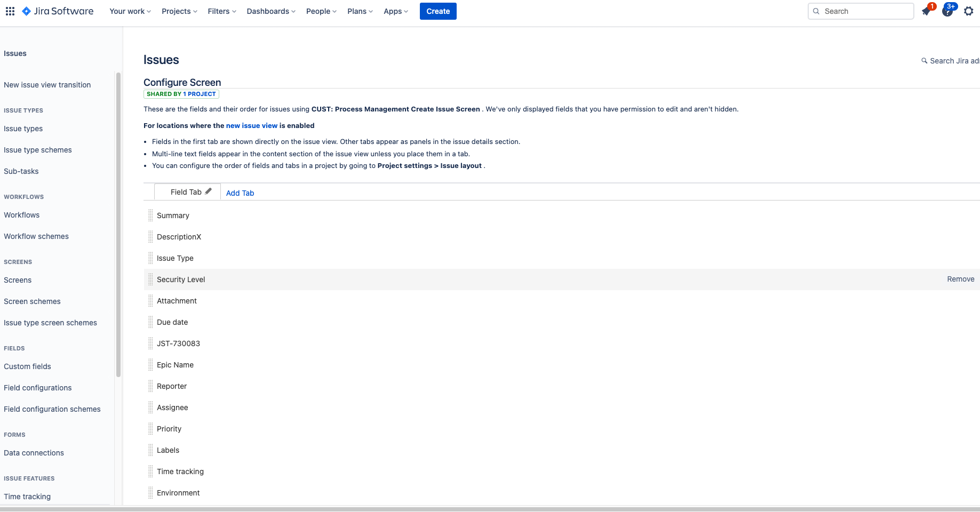Focus the top Search input field
980x512 pixels.
click(x=861, y=11)
